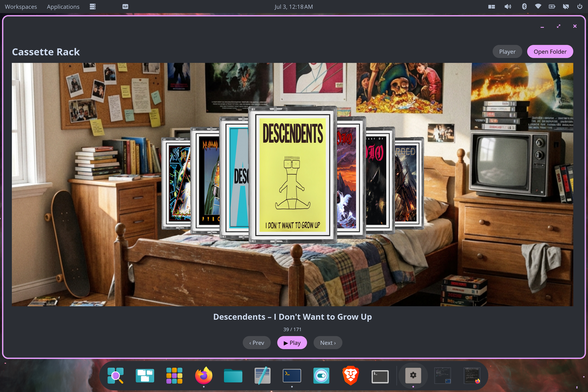The width and height of the screenshot is (588, 392).
Task: Click the Open Folder button
Action: (550, 52)
